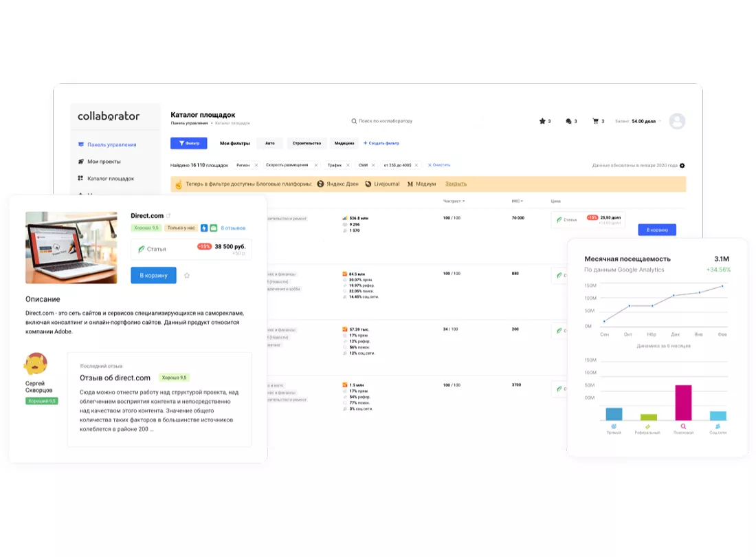The width and height of the screenshot is (756, 557).
Task: Enable the Авто filter preset
Action: click(x=269, y=143)
